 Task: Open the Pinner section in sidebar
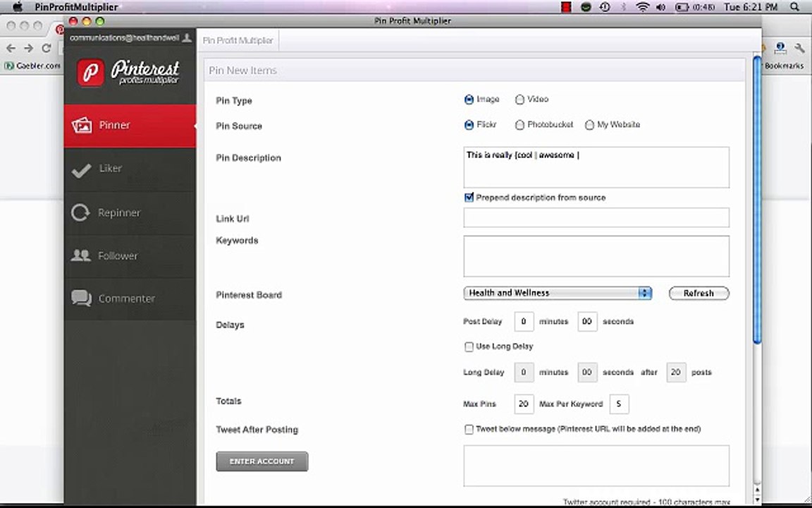(x=130, y=126)
